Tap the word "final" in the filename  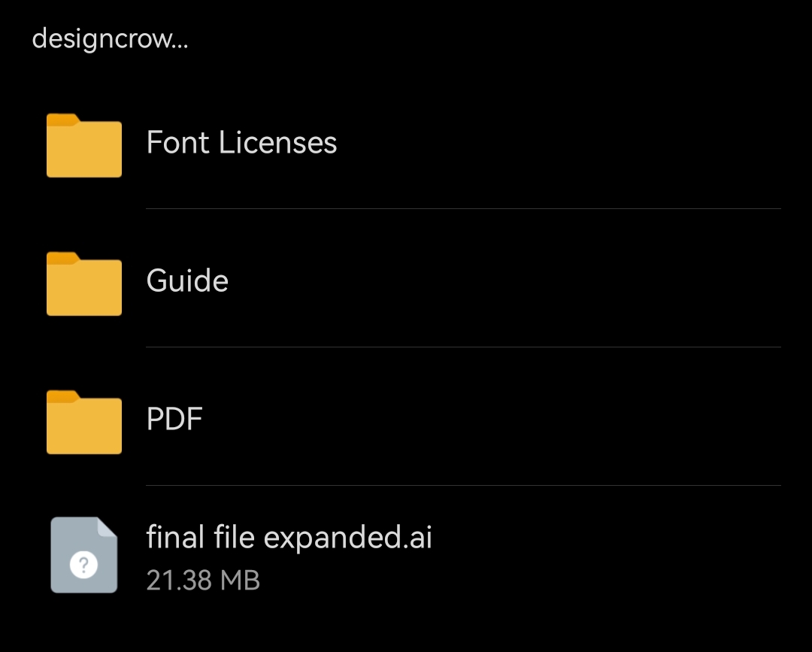click(x=175, y=538)
